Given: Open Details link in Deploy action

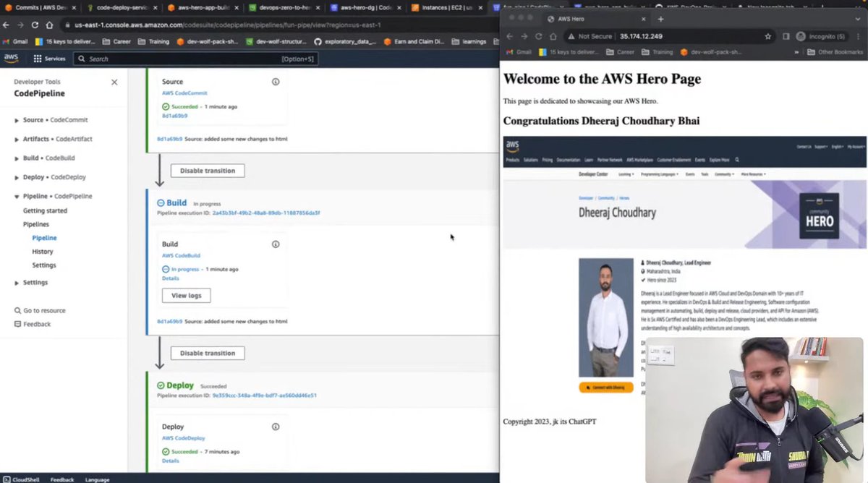Looking at the screenshot, I should (170, 461).
